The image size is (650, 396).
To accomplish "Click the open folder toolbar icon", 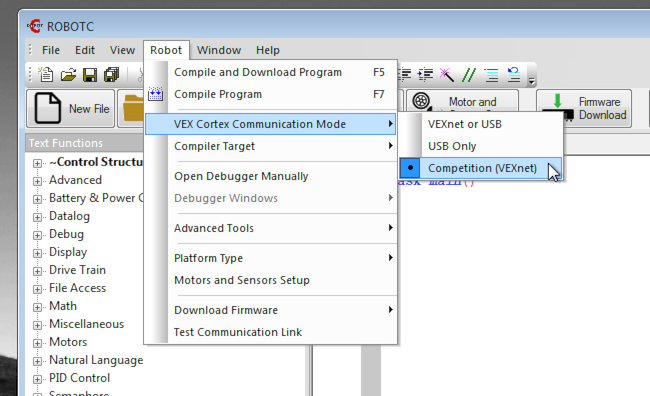I will [68, 75].
